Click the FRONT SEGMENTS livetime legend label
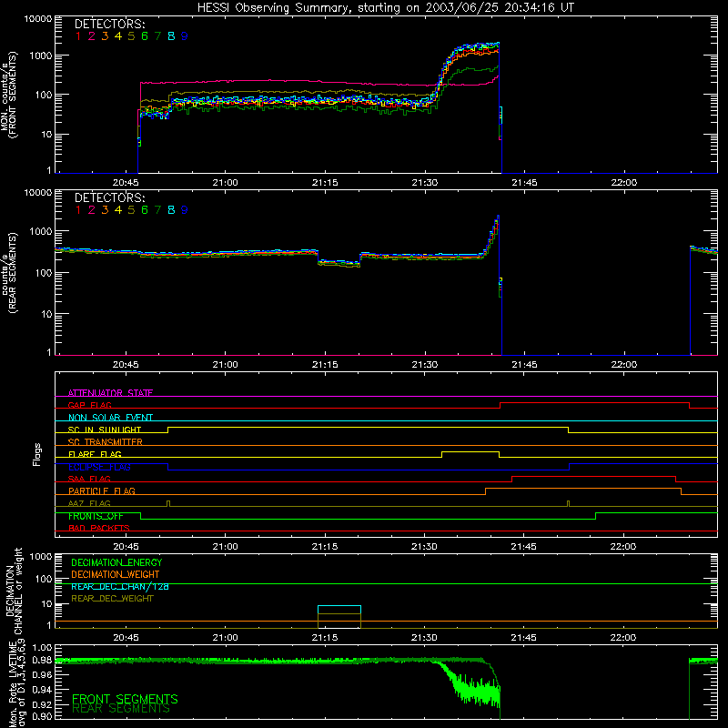Screen dimensions: 728x728 point(125,699)
